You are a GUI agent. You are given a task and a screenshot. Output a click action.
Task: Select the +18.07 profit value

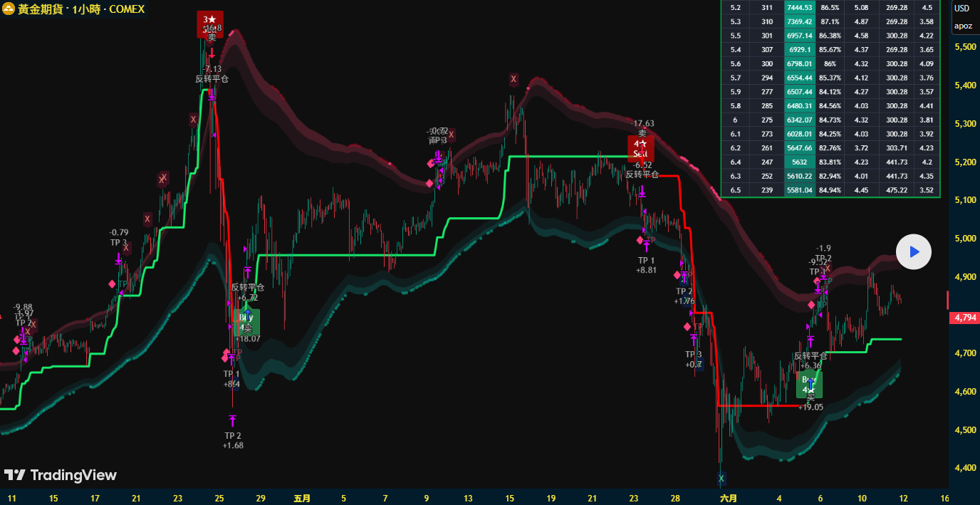pos(247,339)
